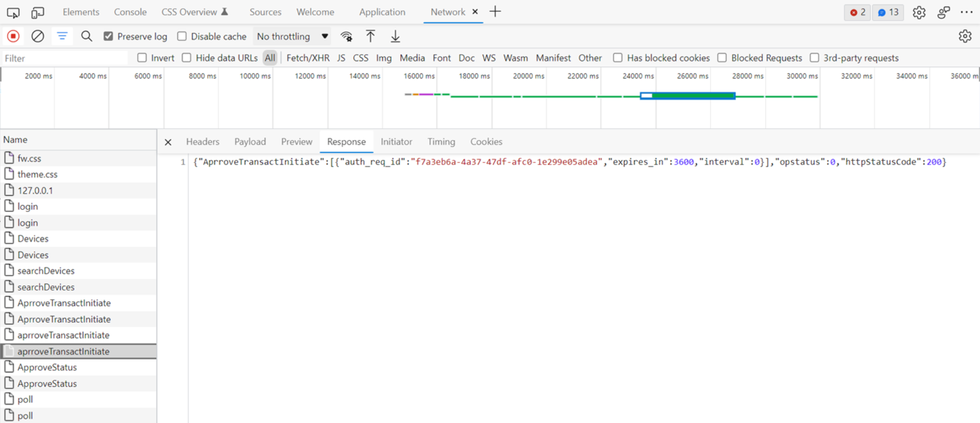Check the Invert filter box
Screen dimensions: 980x423
142,58
